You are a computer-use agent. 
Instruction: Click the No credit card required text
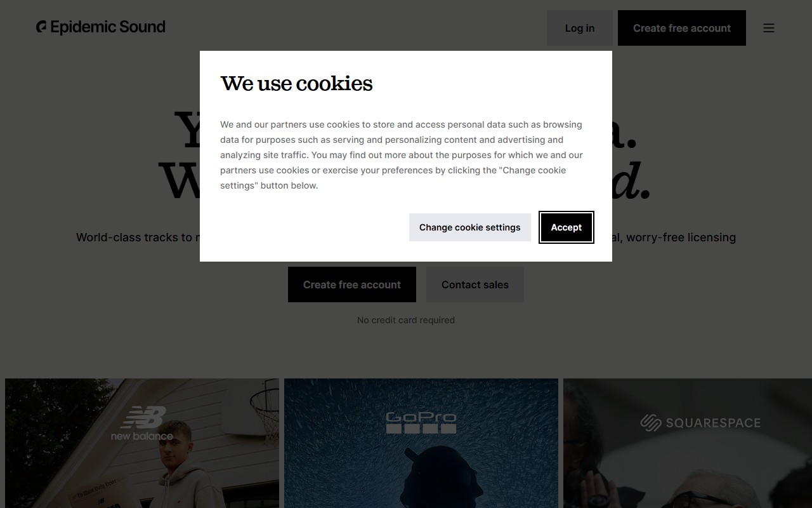406,320
